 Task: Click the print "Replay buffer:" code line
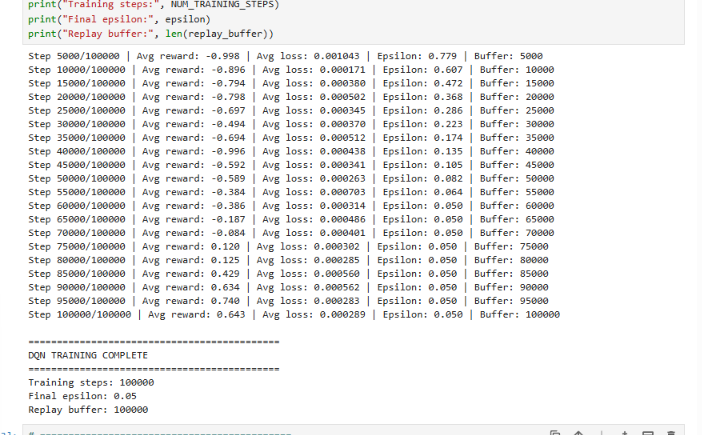[x=150, y=34]
